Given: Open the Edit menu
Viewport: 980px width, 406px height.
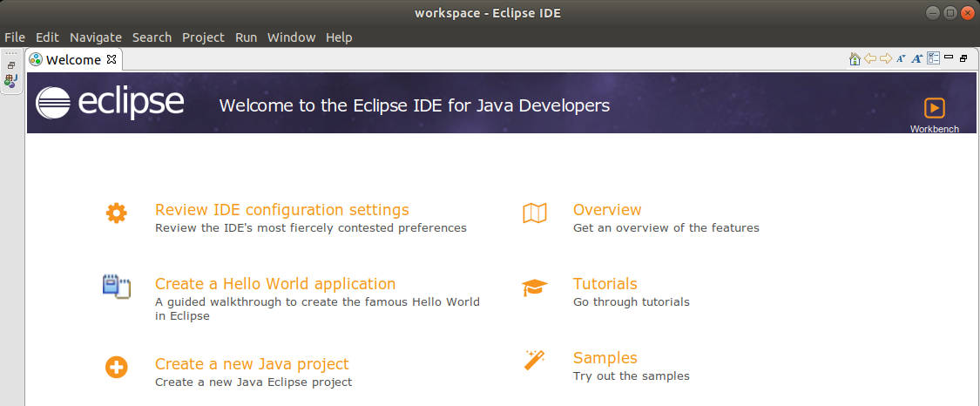Looking at the screenshot, I should pyautogui.click(x=47, y=37).
